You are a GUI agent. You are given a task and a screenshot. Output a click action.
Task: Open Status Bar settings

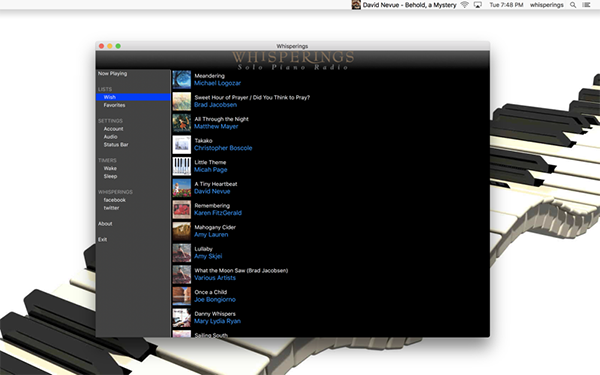pos(116,145)
